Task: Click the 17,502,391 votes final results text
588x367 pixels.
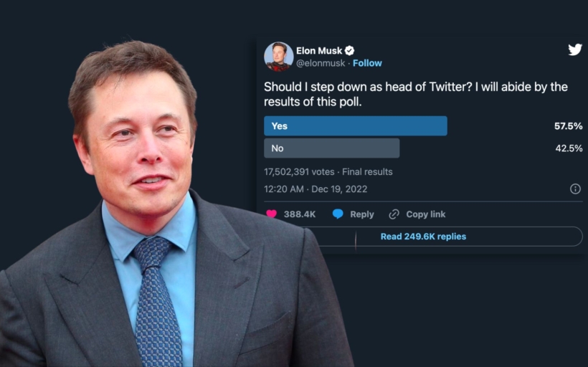Action: point(328,172)
